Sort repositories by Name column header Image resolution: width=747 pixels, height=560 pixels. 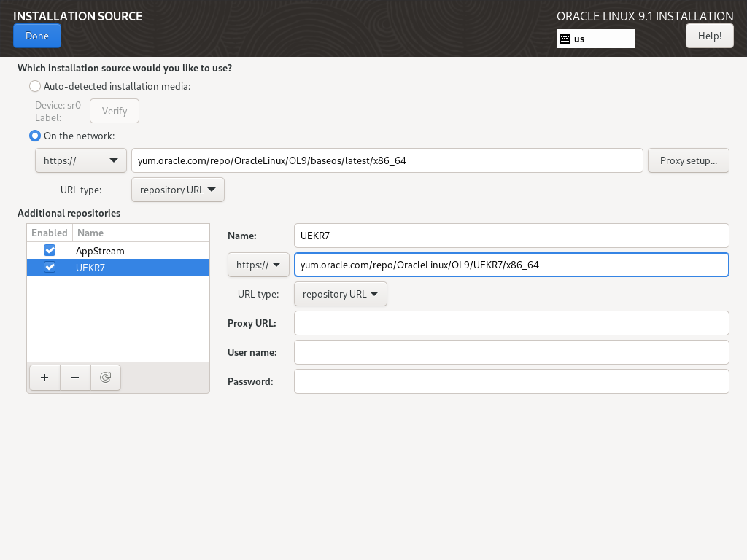(x=141, y=233)
